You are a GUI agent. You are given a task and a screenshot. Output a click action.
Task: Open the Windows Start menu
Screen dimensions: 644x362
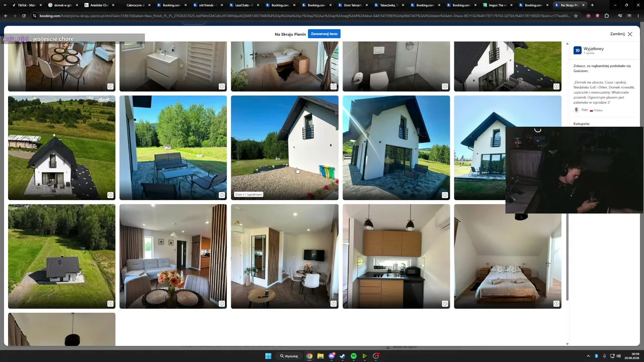pyautogui.click(x=268, y=356)
